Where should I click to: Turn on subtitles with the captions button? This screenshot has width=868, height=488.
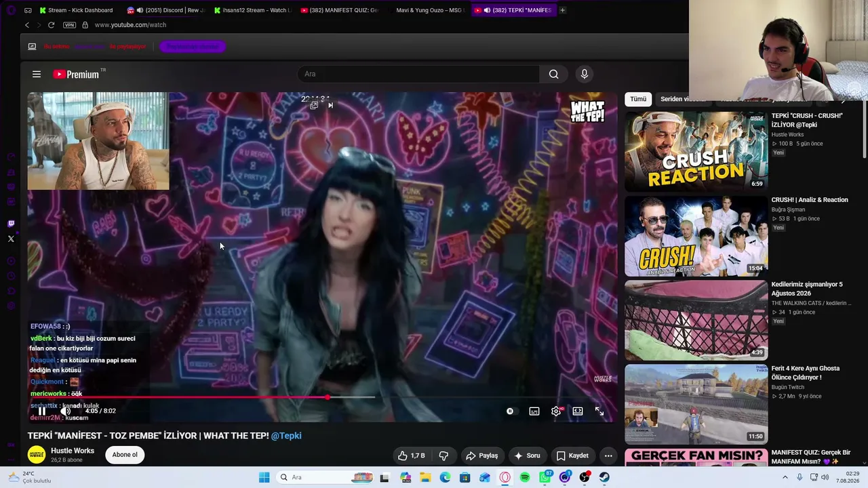pyautogui.click(x=534, y=411)
